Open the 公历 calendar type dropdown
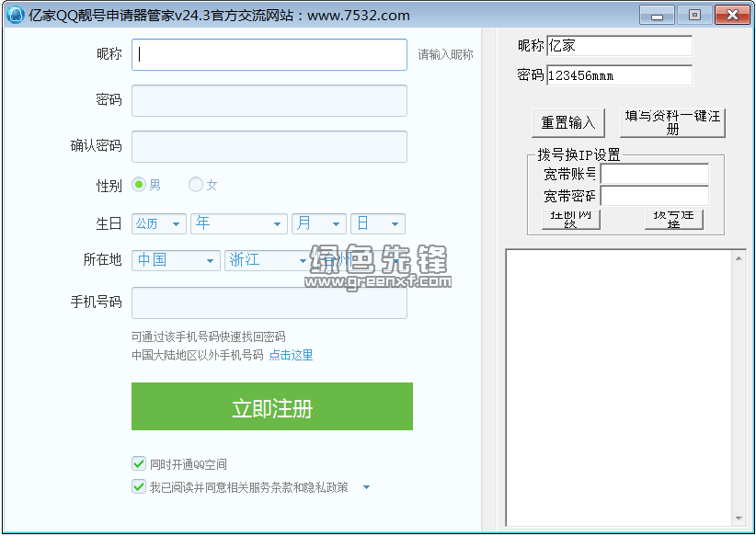This screenshot has width=756, height=536. [x=158, y=223]
